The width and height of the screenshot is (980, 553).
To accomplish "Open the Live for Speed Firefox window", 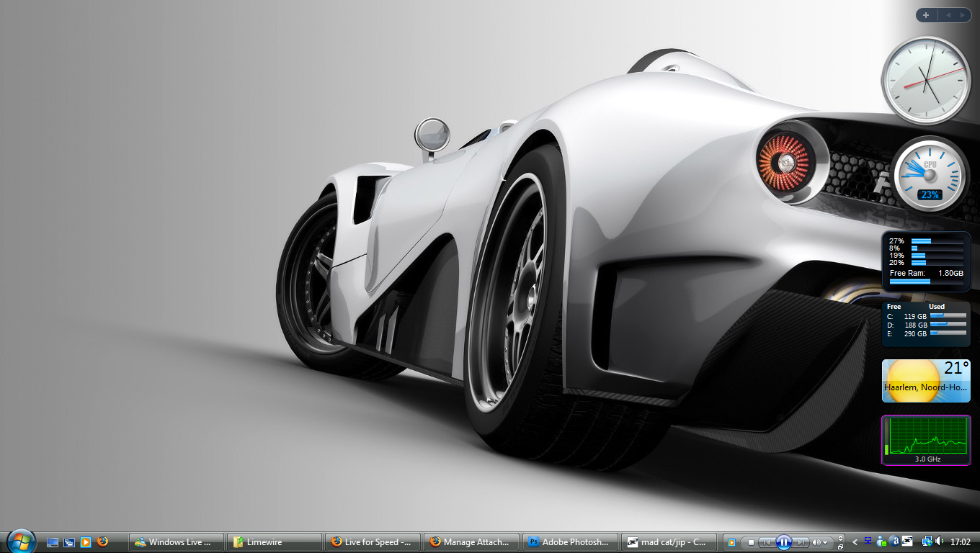I will pos(373,542).
